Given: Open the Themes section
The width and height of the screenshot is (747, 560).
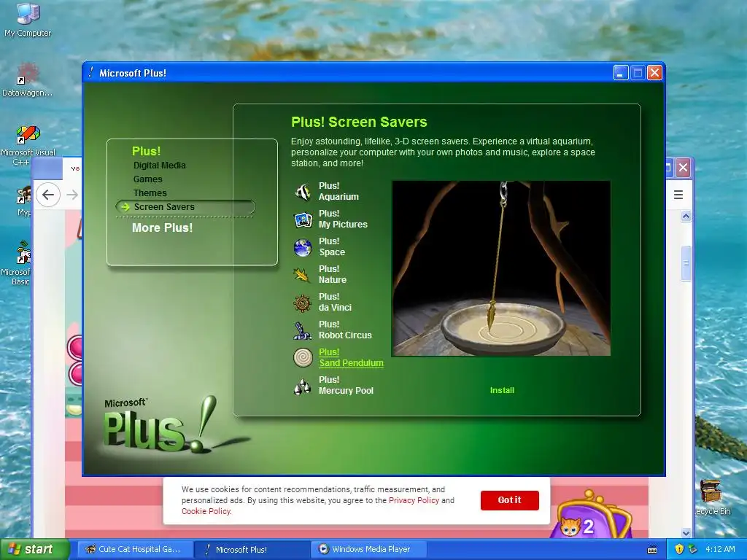Looking at the screenshot, I should click(150, 192).
